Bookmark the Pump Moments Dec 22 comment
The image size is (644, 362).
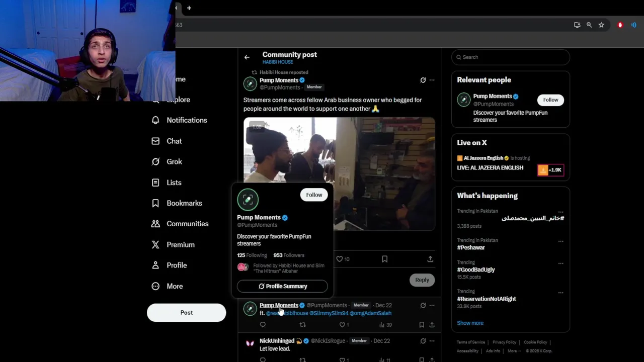(x=422, y=325)
